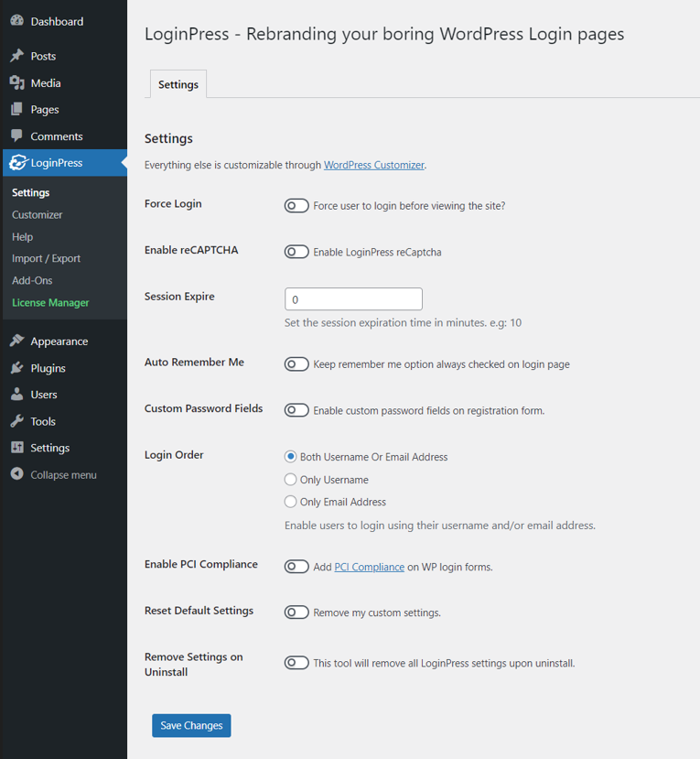The height and width of the screenshot is (759, 700).
Task: Toggle Enable PCI Compliance switch
Action: [296, 567]
